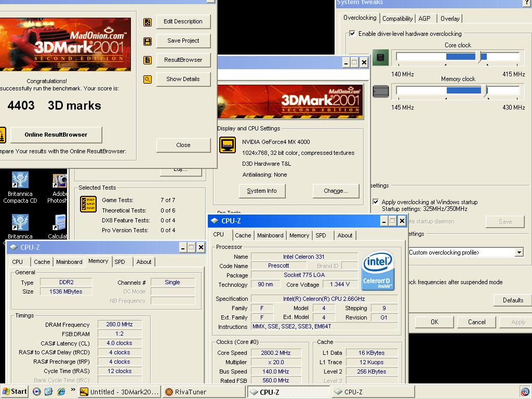Click the Edit Description icon in 3DMark
This screenshot has width=532, height=399.
pos(148,22)
